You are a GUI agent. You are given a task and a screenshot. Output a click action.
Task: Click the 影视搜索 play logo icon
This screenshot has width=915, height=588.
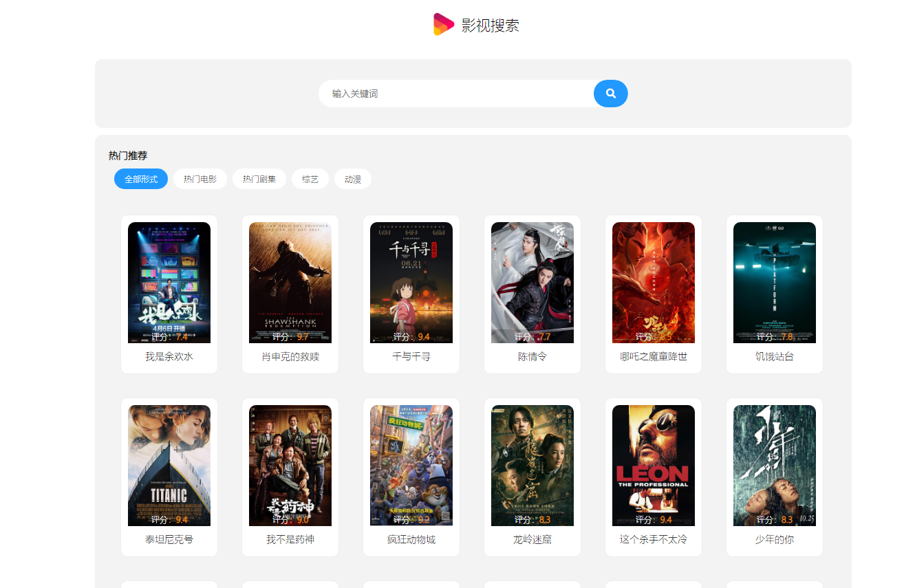(x=444, y=25)
